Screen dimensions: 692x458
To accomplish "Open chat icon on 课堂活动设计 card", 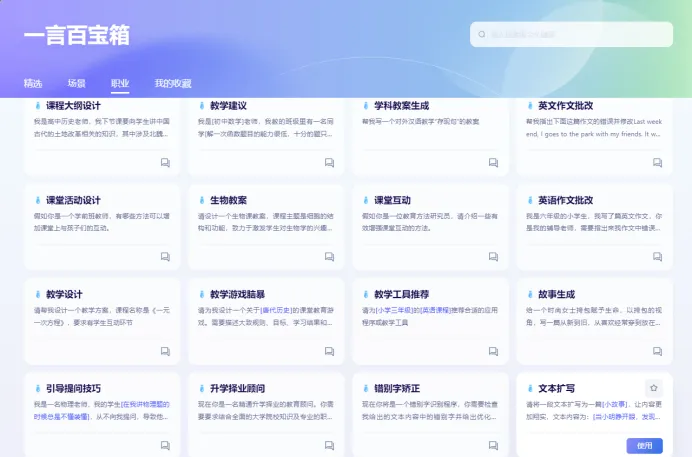I will pyautogui.click(x=165, y=257).
